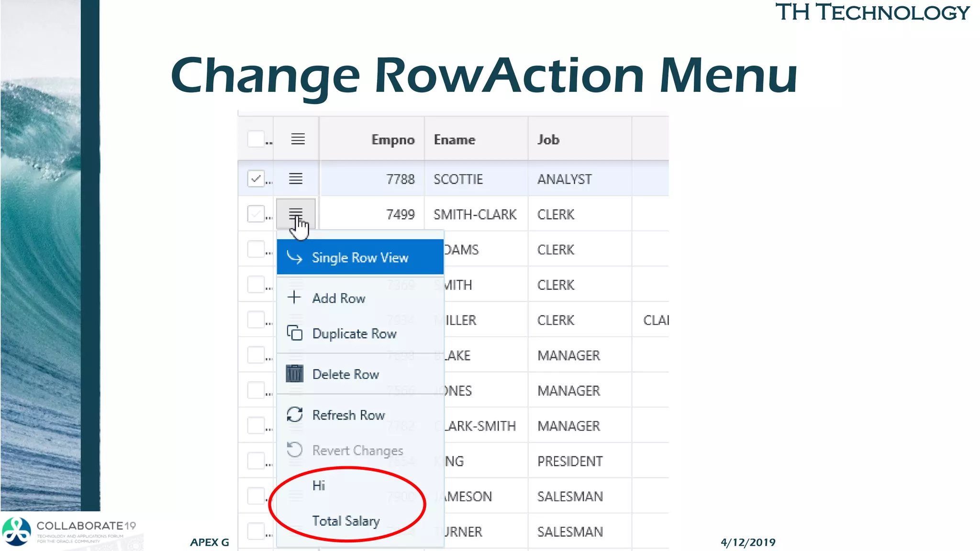Select the checkbox for BLAKE row
The height and width of the screenshot is (551, 980).
tap(256, 355)
